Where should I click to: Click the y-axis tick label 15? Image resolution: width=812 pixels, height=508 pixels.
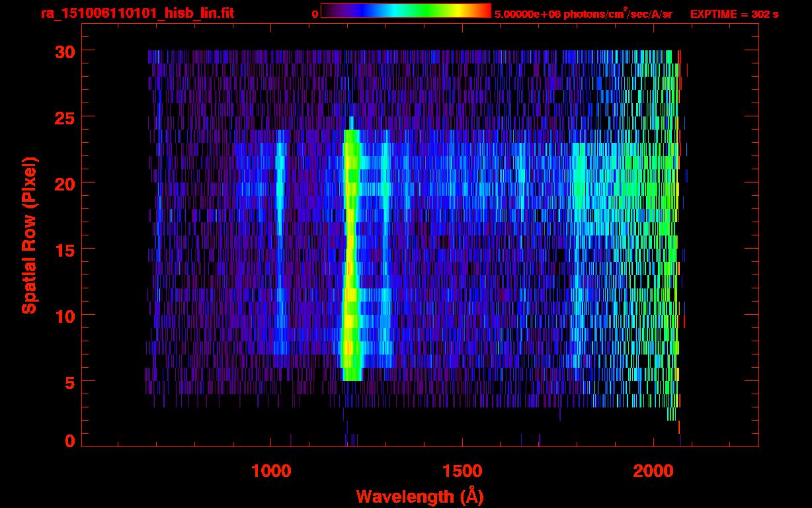[63, 249]
